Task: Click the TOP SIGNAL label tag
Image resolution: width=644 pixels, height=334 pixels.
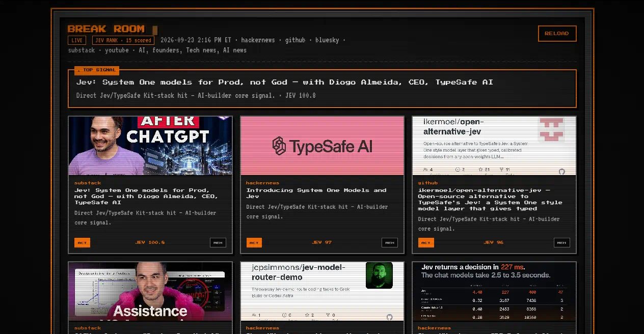Action: [x=96, y=70]
